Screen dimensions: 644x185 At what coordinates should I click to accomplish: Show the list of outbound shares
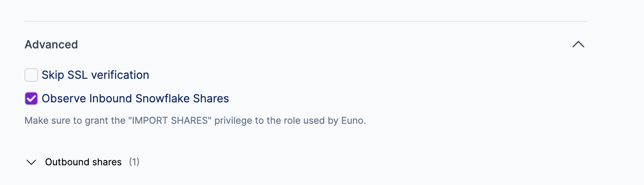click(x=31, y=162)
